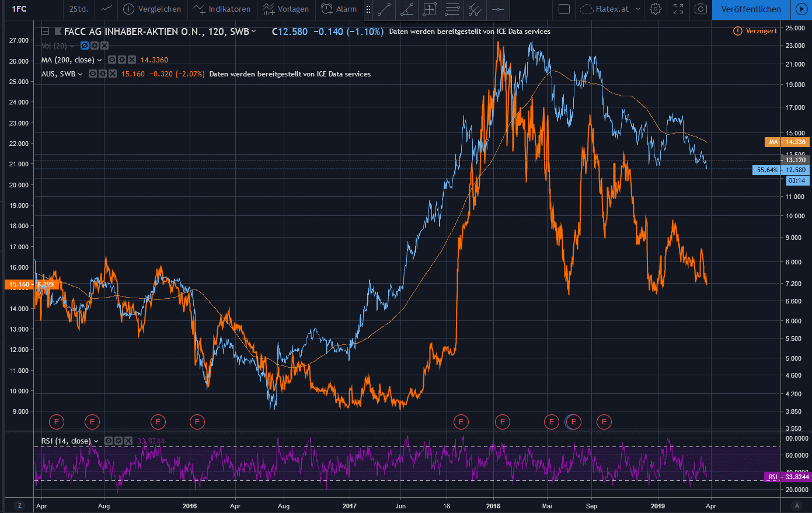Hide the RSI (14, close) indicator

coord(109,441)
